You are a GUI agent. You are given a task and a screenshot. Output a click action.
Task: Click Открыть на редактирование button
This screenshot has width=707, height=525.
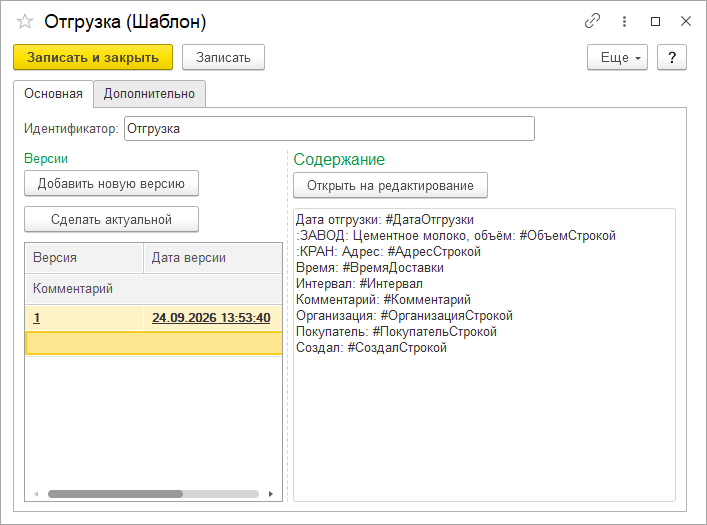pos(390,185)
